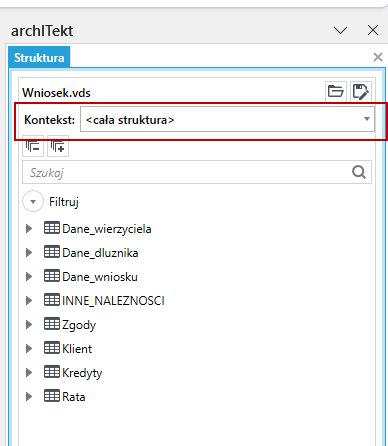Screen dimensions: 388x446
Task: Click the Kredyty table icon
Action: [52, 372]
